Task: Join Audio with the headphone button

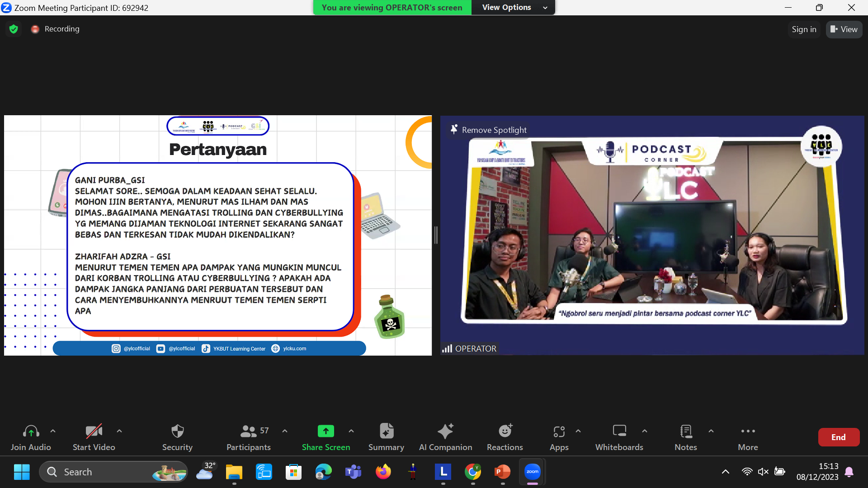Action: tap(31, 432)
